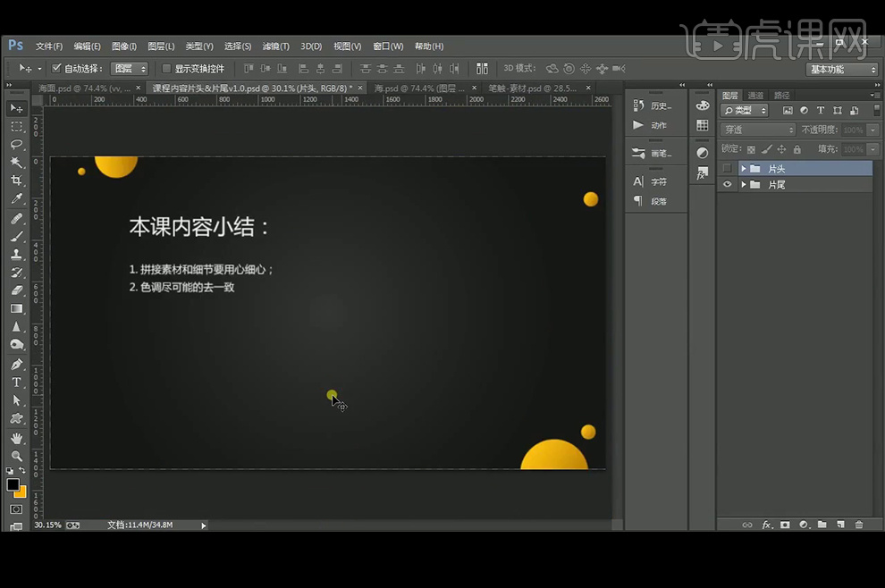Select the Move tool
Screen dimensions: 885x588
[x=16, y=108]
